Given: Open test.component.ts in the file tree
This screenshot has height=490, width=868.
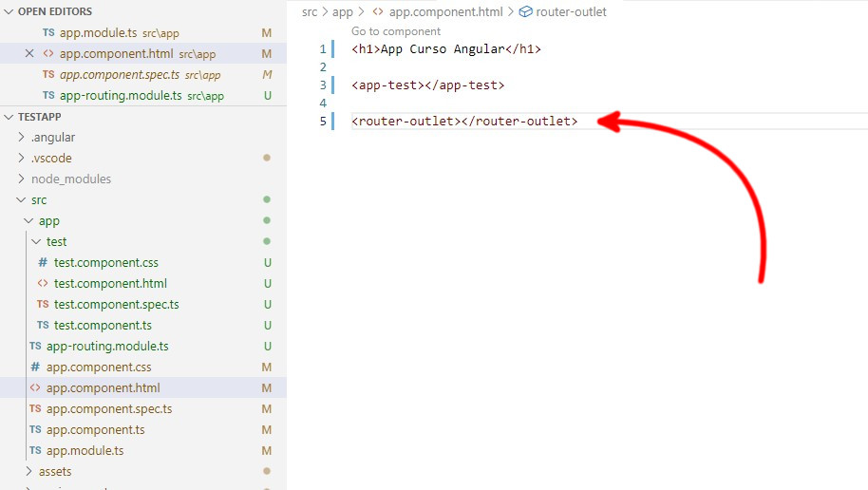Looking at the screenshot, I should tap(103, 326).
